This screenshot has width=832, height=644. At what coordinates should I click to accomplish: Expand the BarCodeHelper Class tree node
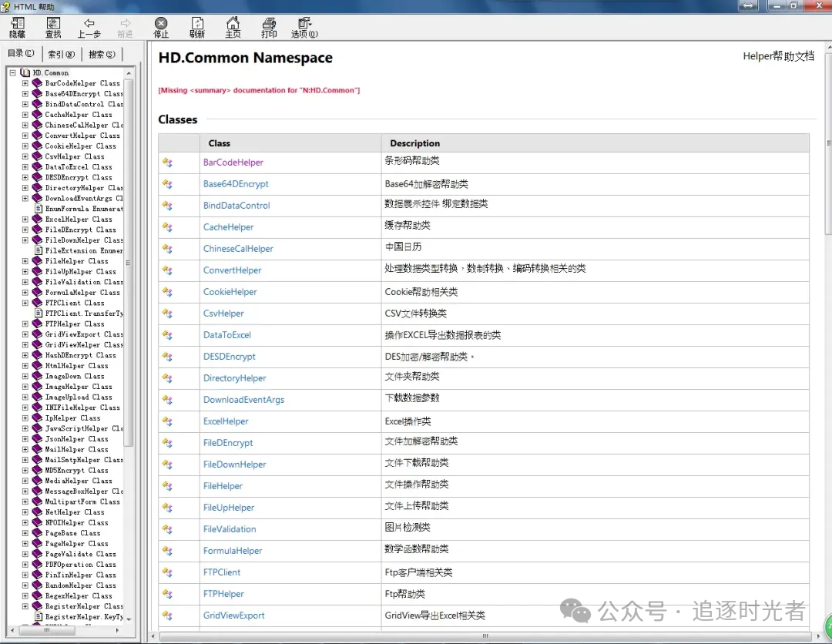25,83
